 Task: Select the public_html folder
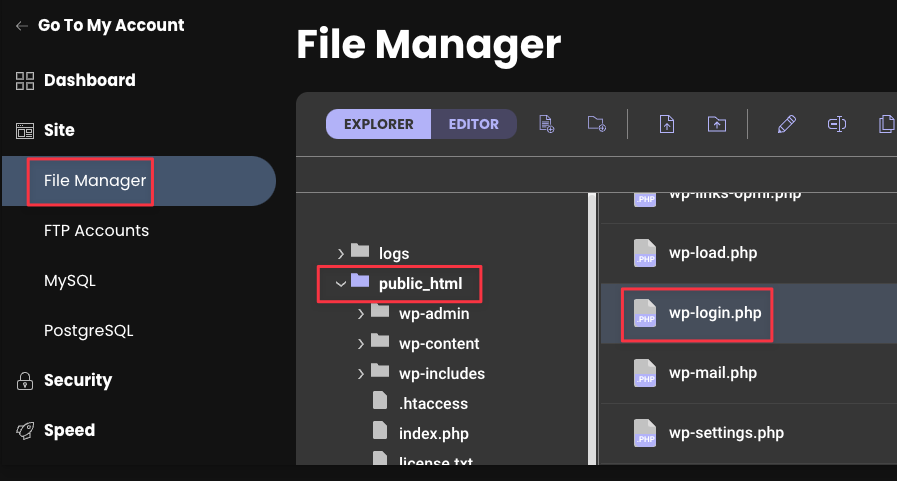[x=420, y=284]
